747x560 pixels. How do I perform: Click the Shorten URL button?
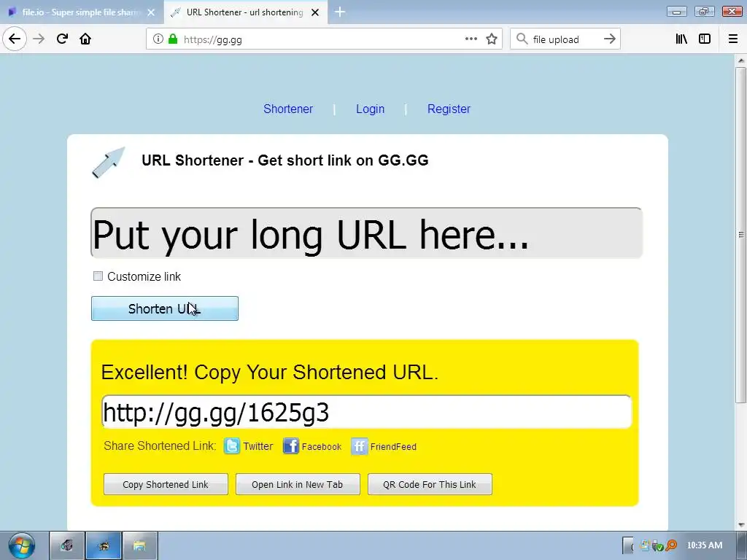point(165,308)
